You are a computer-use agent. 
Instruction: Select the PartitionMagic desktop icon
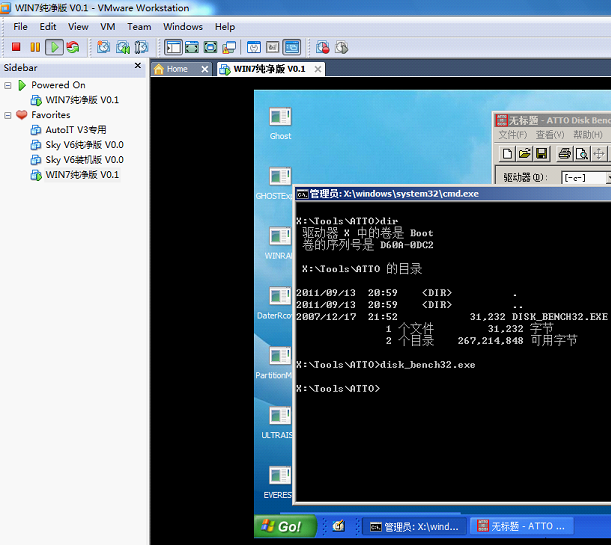(x=274, y=363)
